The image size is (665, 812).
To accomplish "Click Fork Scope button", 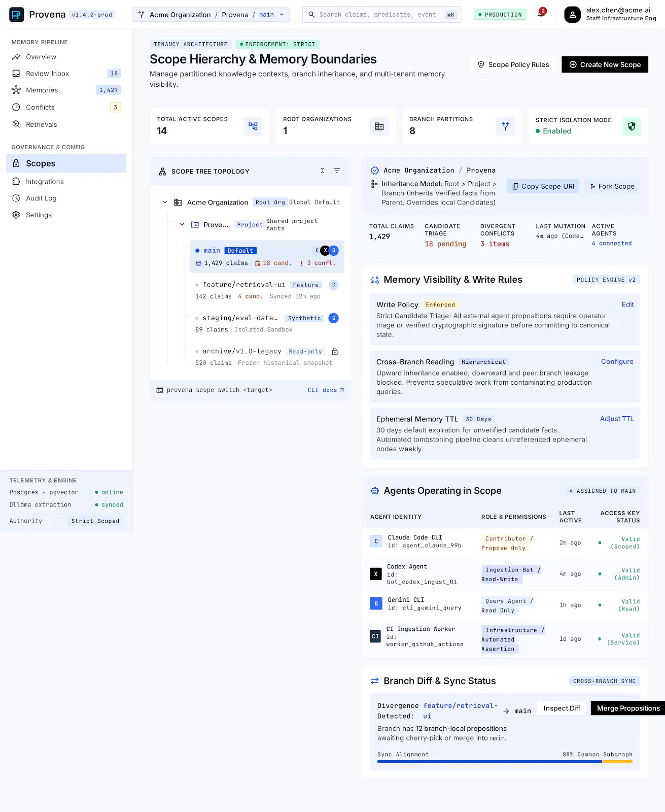I will [612, 186].
